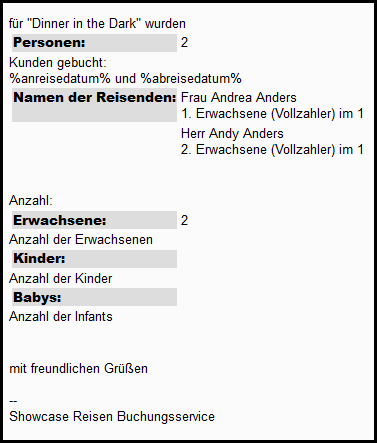Click the Kinder label cell

pos(94,259)
